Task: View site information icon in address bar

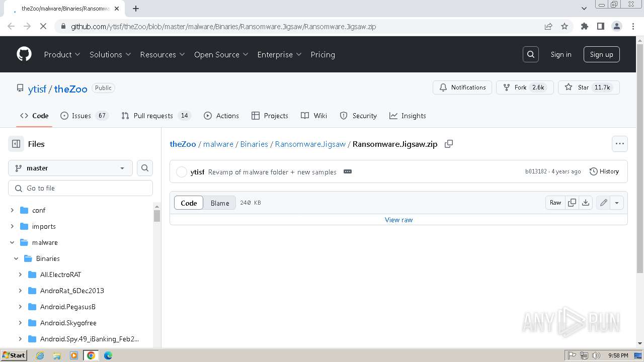Action: pos(62,26)
